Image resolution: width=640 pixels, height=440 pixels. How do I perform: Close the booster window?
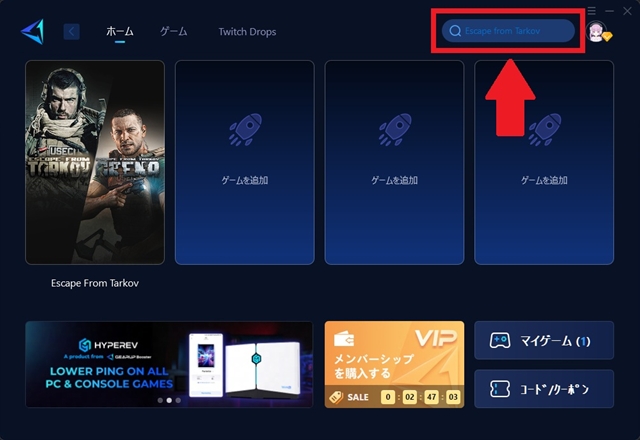click(627, 11)
